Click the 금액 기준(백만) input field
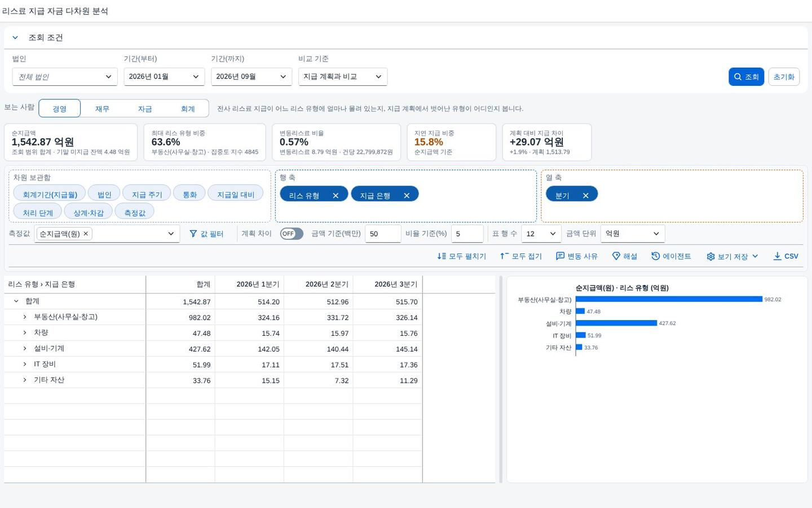This screenshot has height=508, width=812. point(383,234)
